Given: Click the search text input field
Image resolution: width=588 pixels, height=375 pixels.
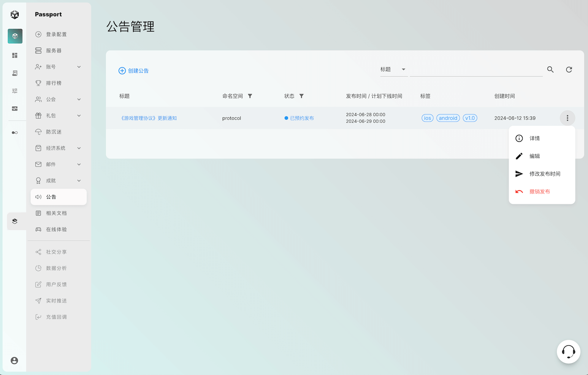Looking at the screenshot, I should click(476, 70).
